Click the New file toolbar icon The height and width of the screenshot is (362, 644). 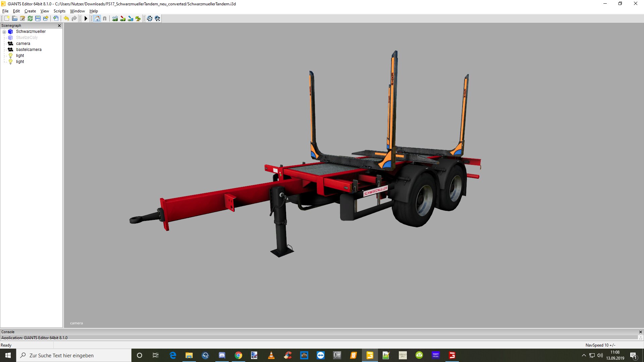pyautogui.click(x=7, y=18)
